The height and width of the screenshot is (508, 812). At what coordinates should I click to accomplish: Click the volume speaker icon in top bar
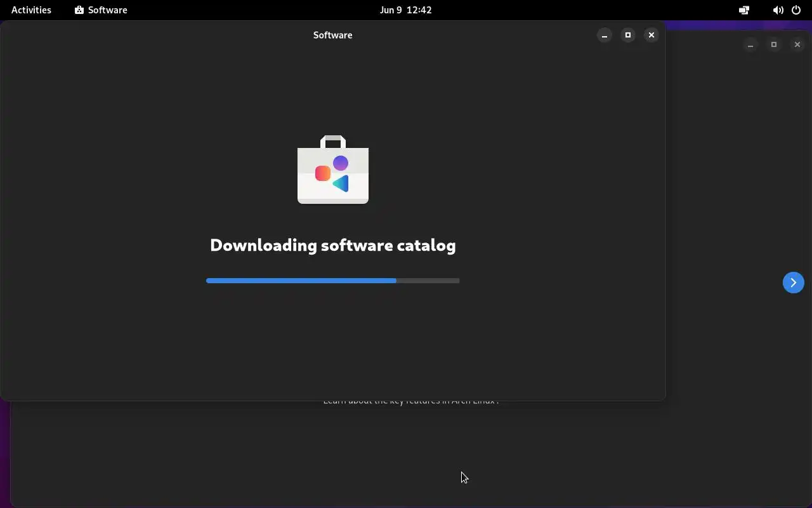[x=778, y=10]
